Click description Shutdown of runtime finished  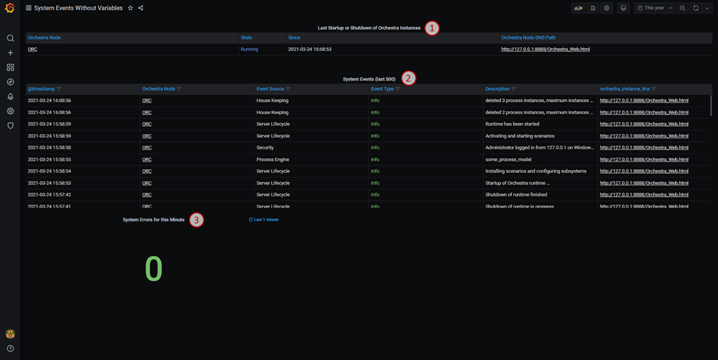pyautogui.click(x=516, y=195)
